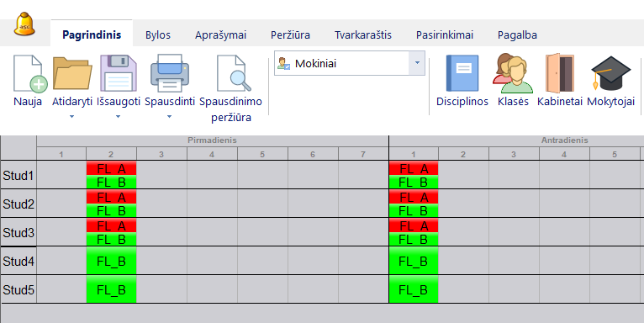Viewport: 644px width, 323px height.
Task: Switch to the Bylos tab
Action: pyautogui.click(x=158, y=35)
